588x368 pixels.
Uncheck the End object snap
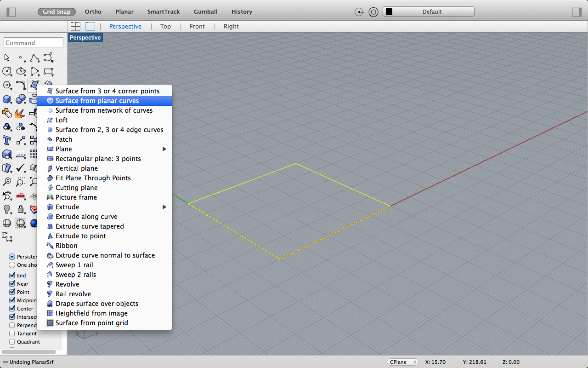pos(12,276)
